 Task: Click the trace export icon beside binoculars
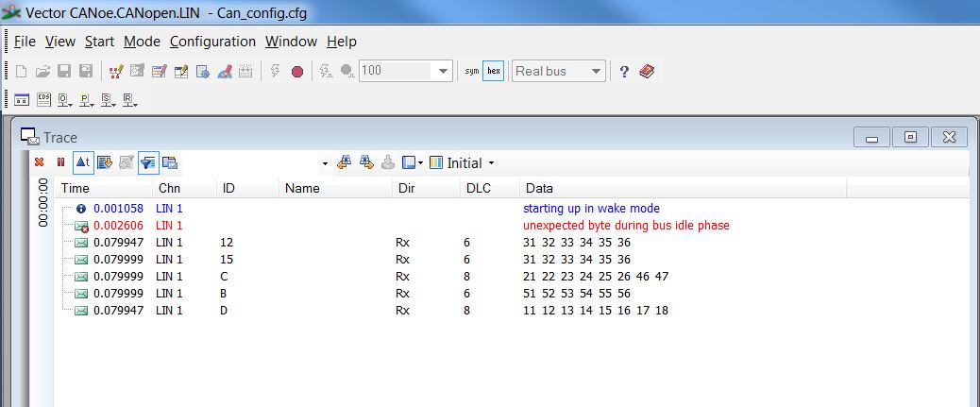coord(388,162)
